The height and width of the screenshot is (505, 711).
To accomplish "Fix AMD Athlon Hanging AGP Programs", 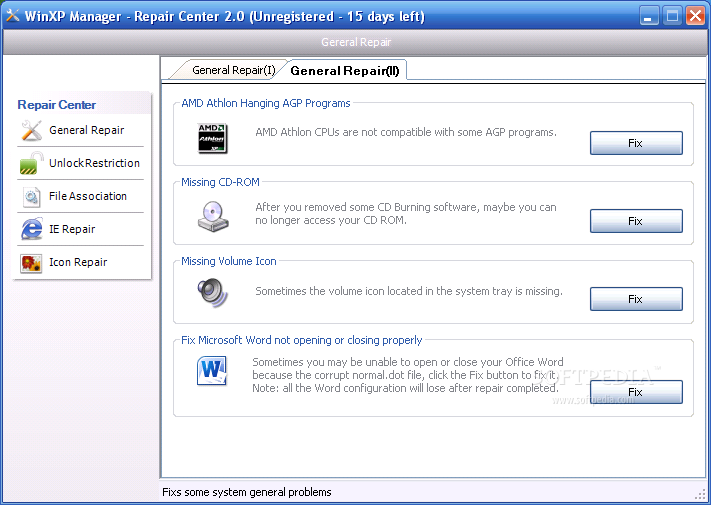I will click(x=636, y=143).
